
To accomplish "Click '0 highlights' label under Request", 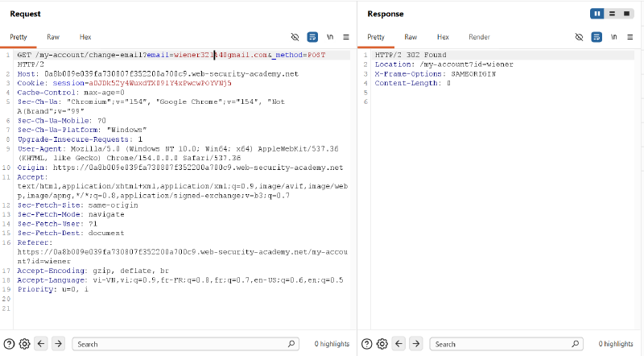I will coord(332,344).
